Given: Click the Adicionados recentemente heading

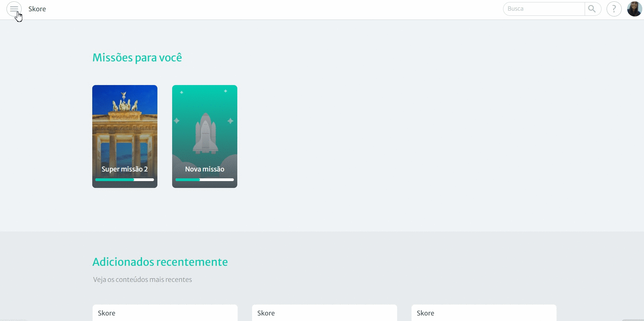Looking at the screenshot, I should tap(160, 262).
